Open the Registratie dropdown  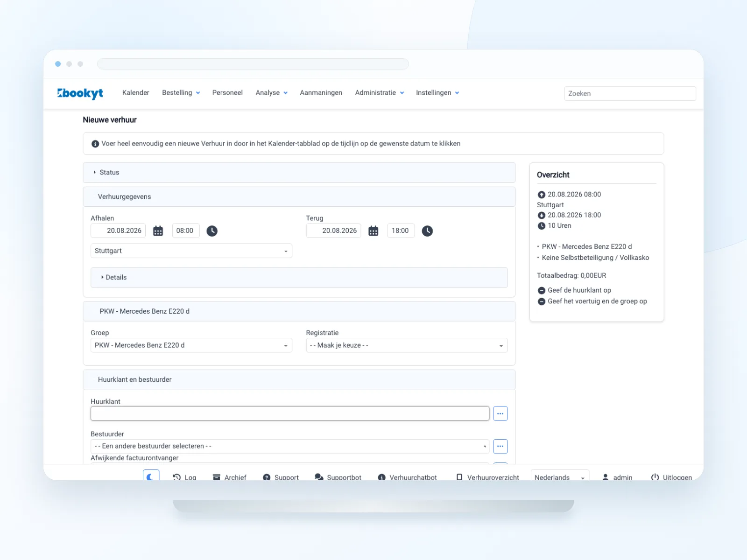click(407, 345)
